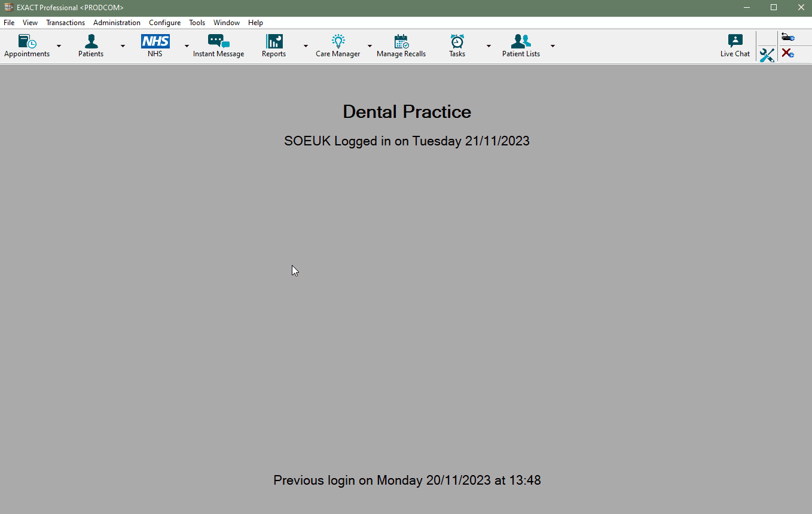Open the Tools menu

(x=197, y=23)
